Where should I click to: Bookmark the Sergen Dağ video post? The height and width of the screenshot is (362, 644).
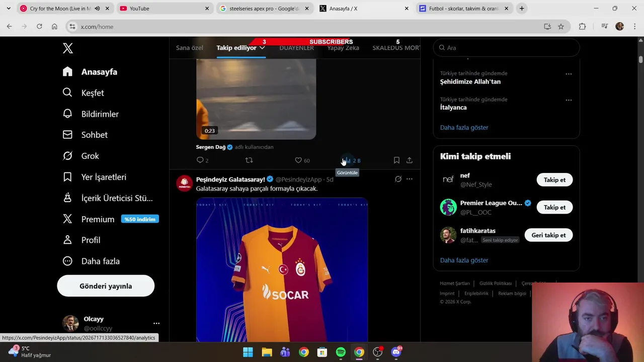[x=396, y=160]
